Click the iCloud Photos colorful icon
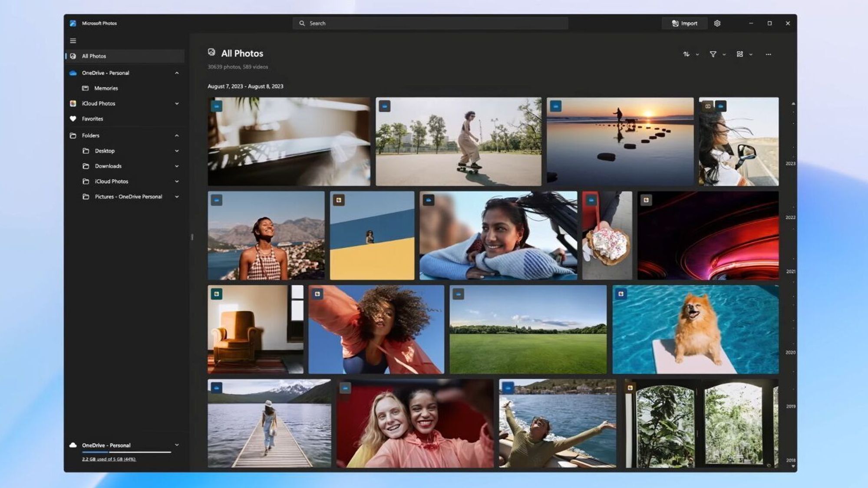868x488 pixels. [x=73, y=103]
